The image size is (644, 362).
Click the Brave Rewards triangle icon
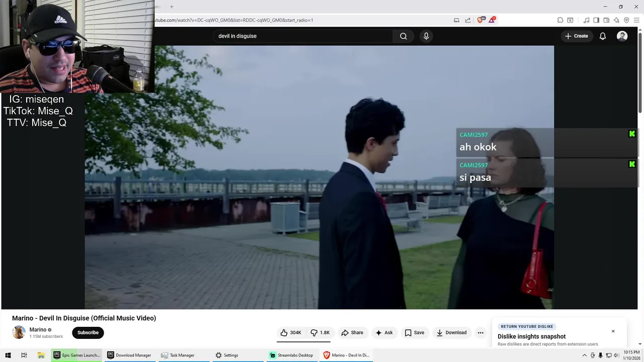coord(492,20)
